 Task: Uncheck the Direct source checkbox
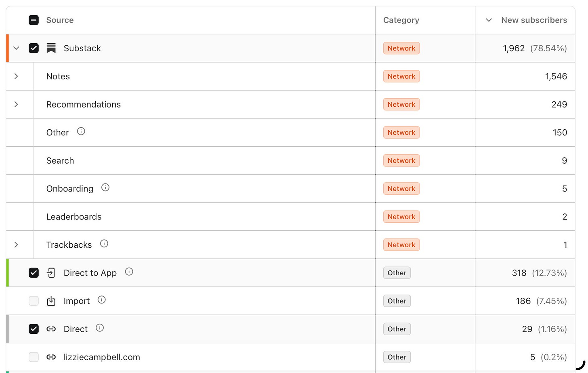(34, 329)
